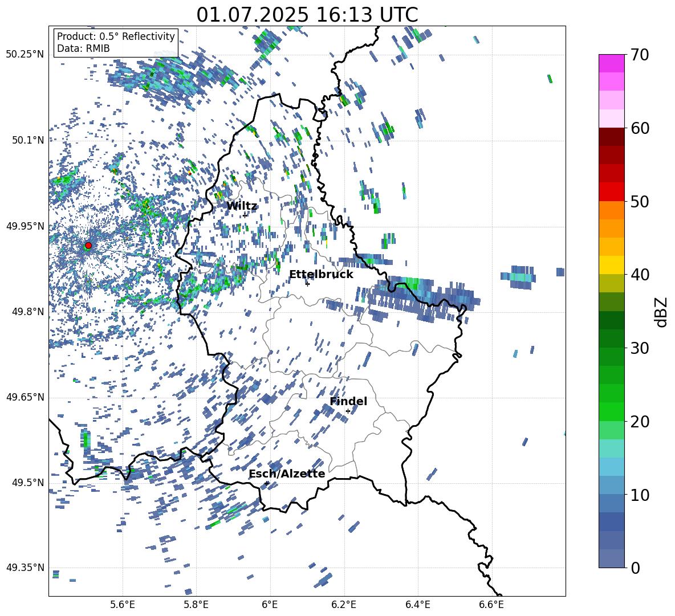The height and width of the screenshot is (616, 675).
Task: Select the Data: RMIB label
Action: (83, 48)
